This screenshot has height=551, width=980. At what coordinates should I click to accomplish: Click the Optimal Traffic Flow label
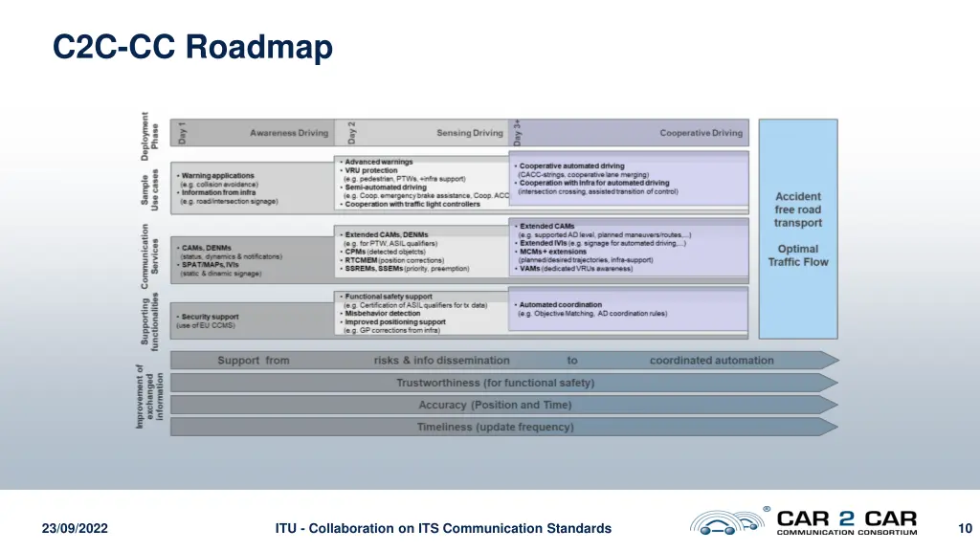pos(797,255)
